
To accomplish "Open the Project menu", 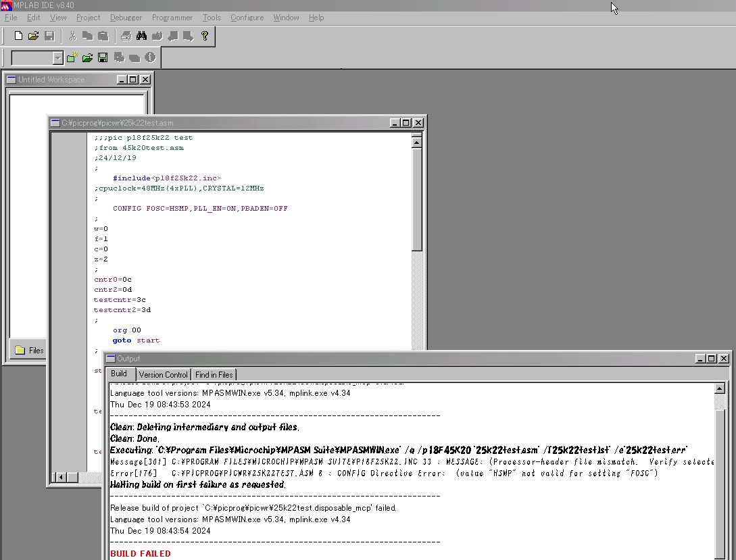I will coord(89,18).
